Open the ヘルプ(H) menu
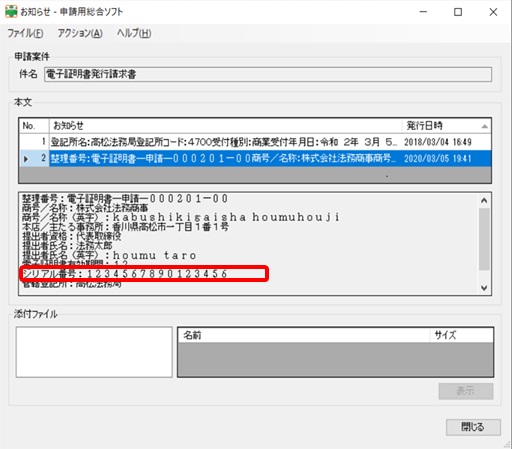Image resolution: width=512 pixels, height=449 pixels. 134,33
